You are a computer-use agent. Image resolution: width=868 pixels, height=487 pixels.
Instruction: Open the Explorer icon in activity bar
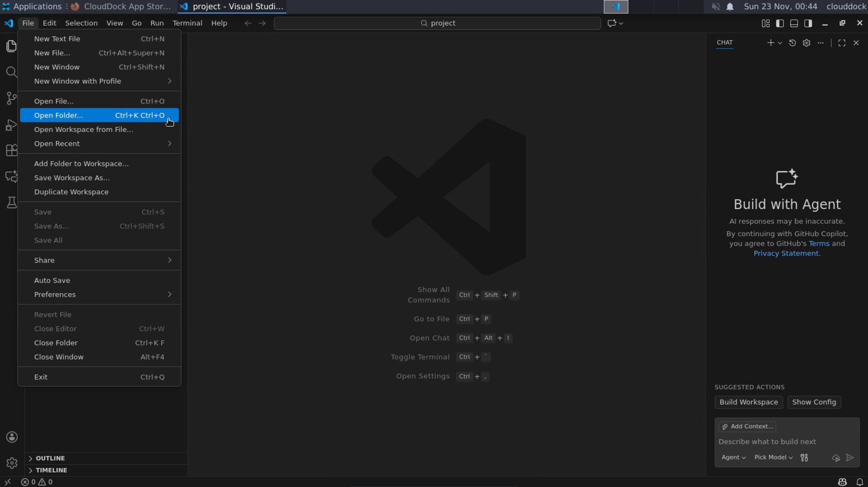pyautogui.click(x=11, y=46)
